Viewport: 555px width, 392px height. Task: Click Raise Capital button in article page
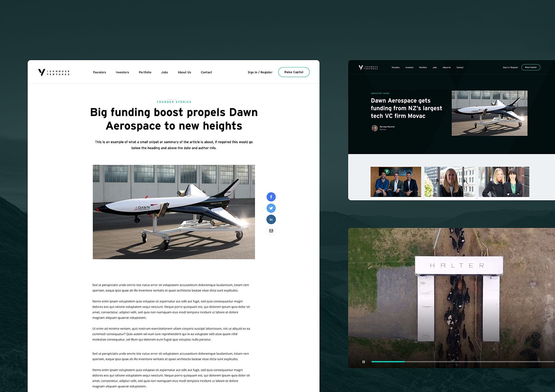(294, 72)
